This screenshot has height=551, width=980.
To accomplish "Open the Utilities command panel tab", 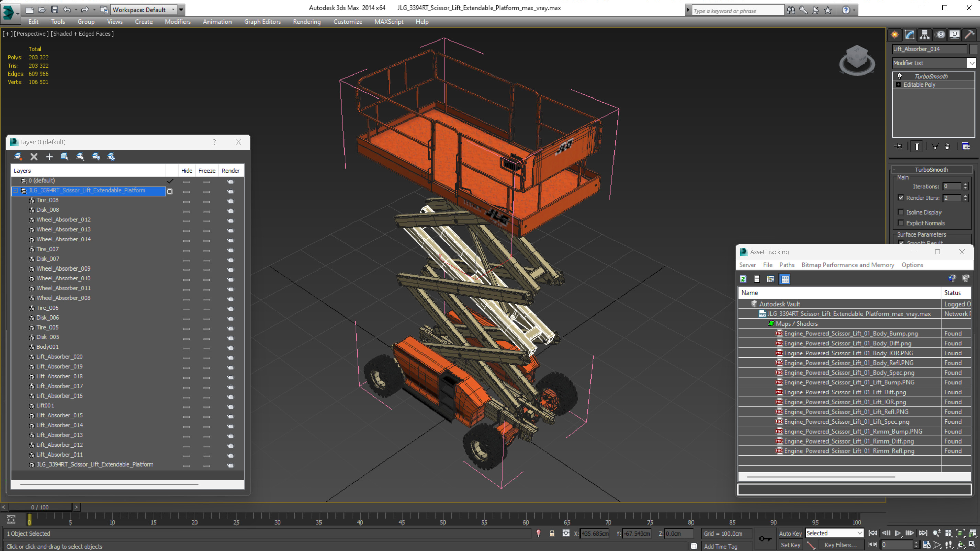I will coord(969,35).
